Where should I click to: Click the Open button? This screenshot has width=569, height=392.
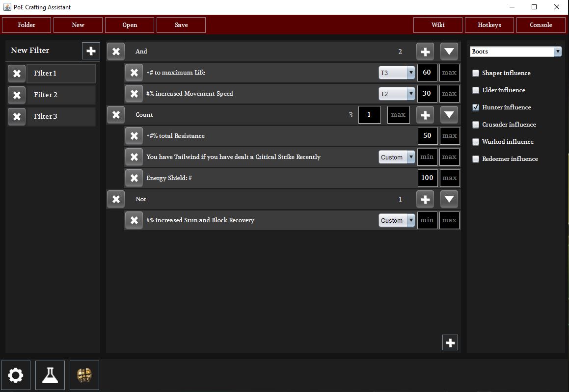point(130,25)
